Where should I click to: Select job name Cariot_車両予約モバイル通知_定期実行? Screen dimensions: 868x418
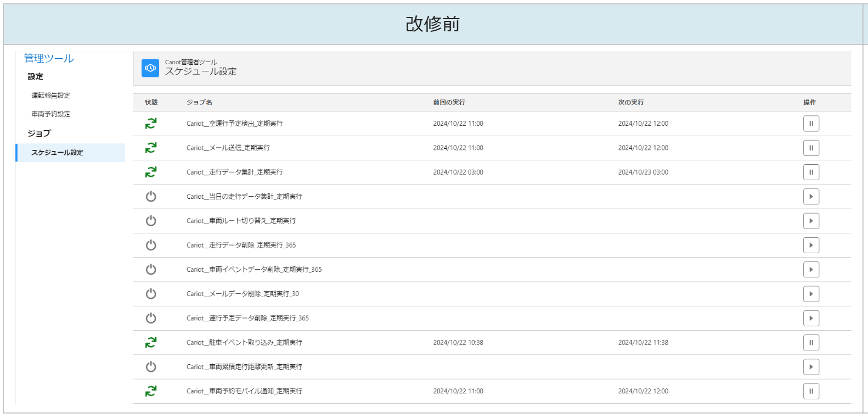[244, 391]
